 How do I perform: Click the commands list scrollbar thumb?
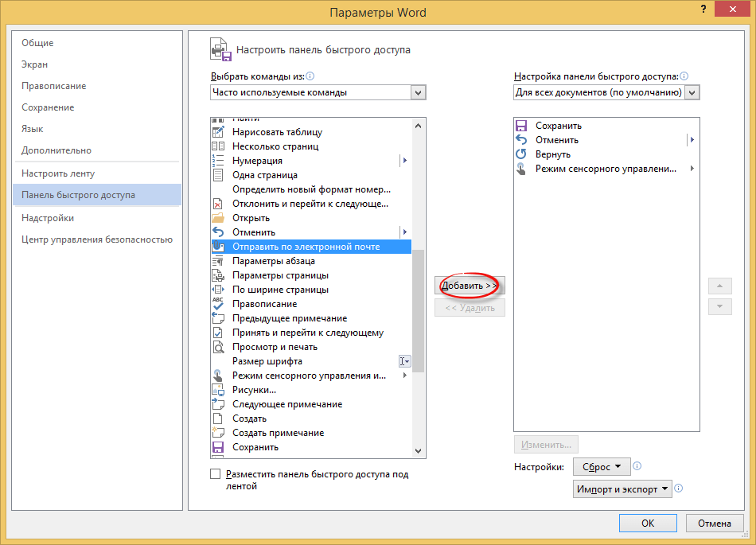click(418, 311)
